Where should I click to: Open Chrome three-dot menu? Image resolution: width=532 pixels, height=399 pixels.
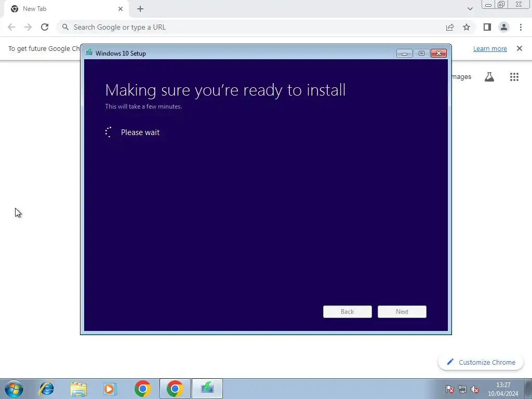coord(521,27)
